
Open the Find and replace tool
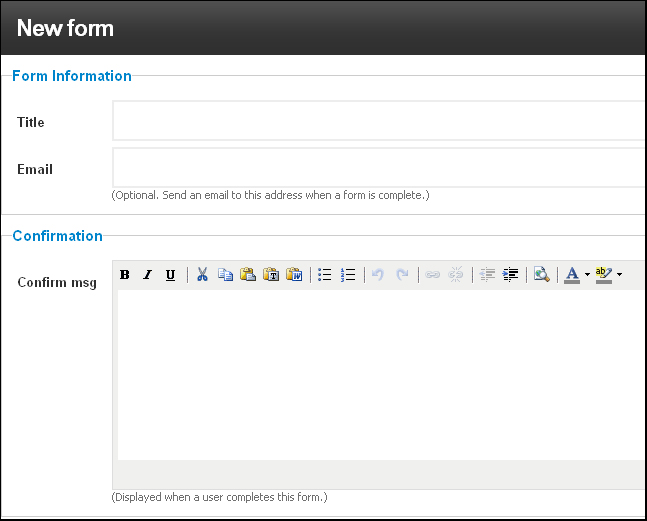(x=541, y=274)
